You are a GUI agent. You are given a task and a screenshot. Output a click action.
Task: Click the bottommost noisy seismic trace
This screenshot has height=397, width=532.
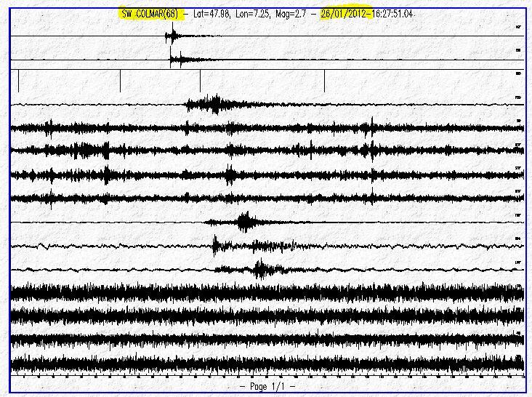(267, 361)
